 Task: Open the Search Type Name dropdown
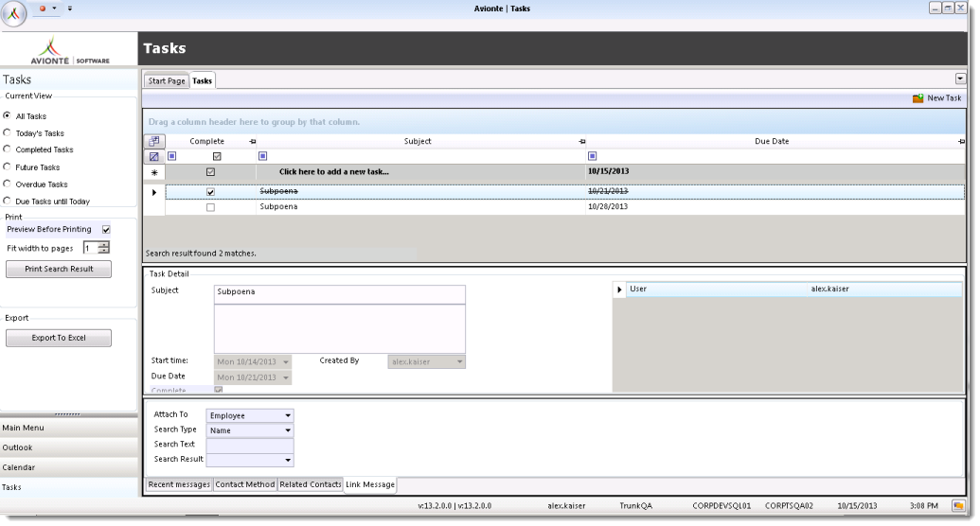(288, 430)
